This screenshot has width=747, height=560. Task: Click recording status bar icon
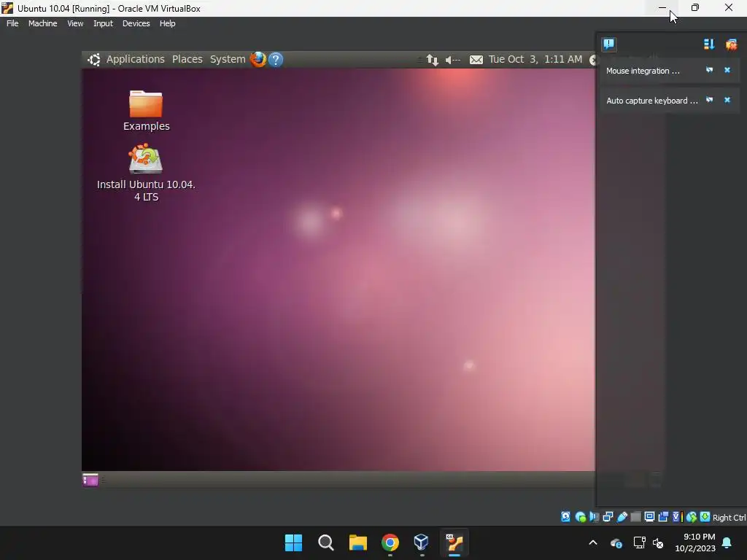coord(663,517)
